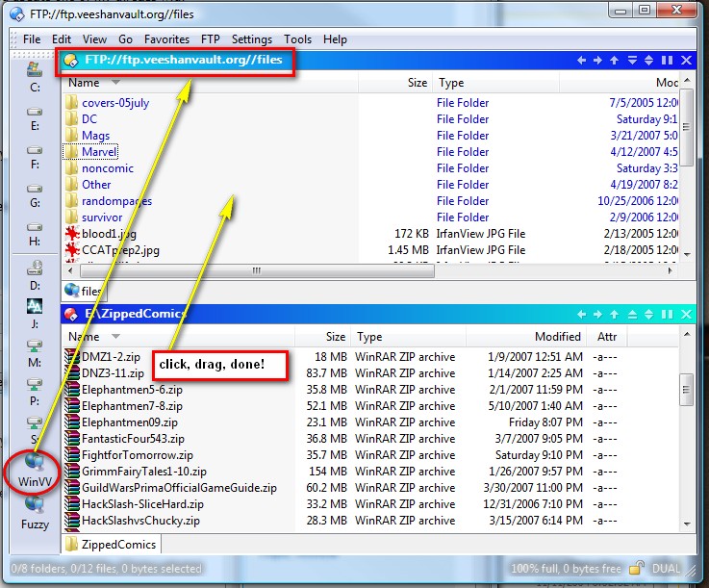The width and height of the screenshot is (709, 588).
Task: Click the Marvel folder icon
Action: pos(71,151)
